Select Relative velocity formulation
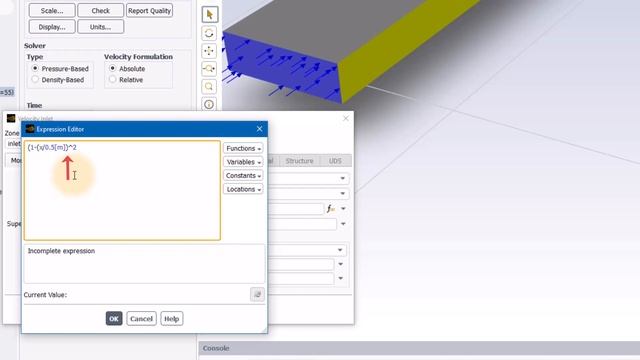The width and height of the screenshot is (640, 360). [x=126, y=80]
